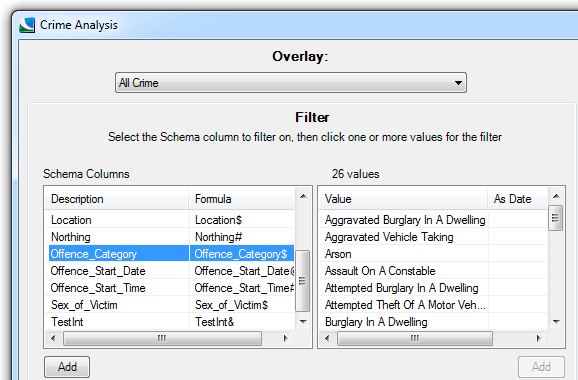Click the Schema Columns vertical scrollbar thumb

tap(303, 281)
